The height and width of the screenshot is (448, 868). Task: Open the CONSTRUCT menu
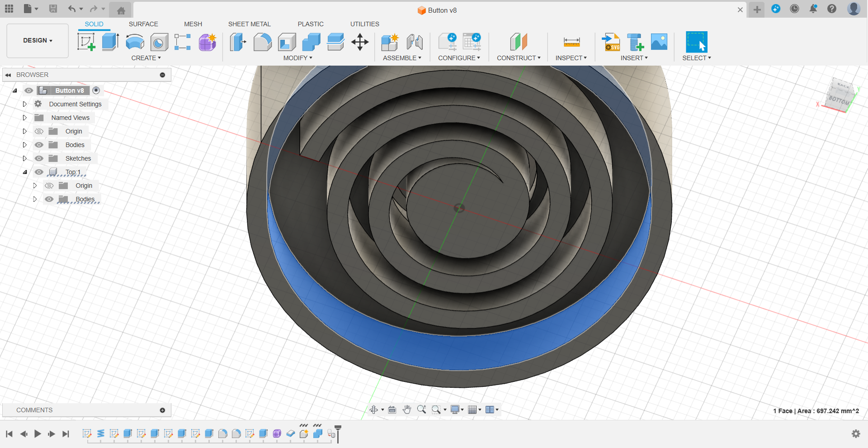coord(519,58)
